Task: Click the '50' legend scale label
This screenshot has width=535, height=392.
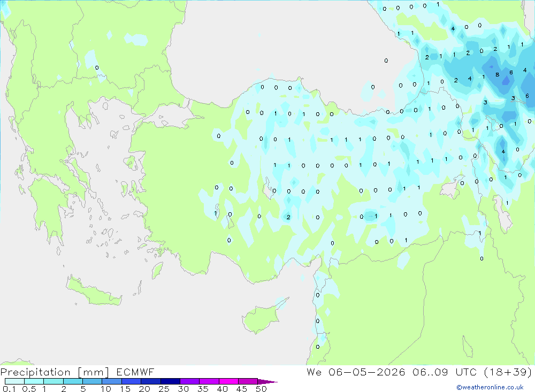Action: (261, 389)
